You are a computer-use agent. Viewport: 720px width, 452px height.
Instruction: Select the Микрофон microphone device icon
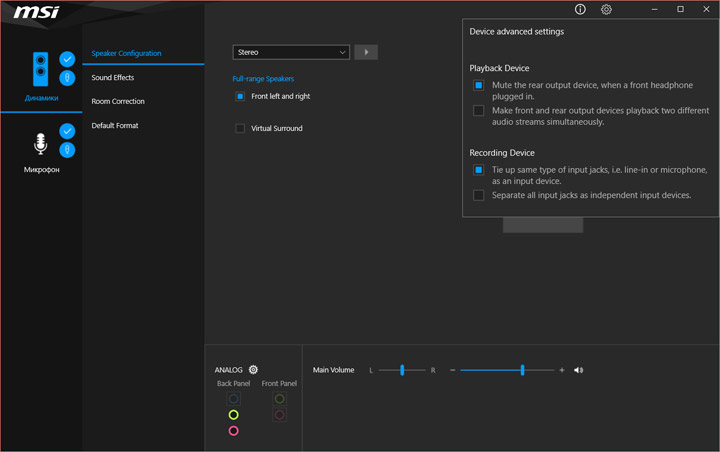40,144
